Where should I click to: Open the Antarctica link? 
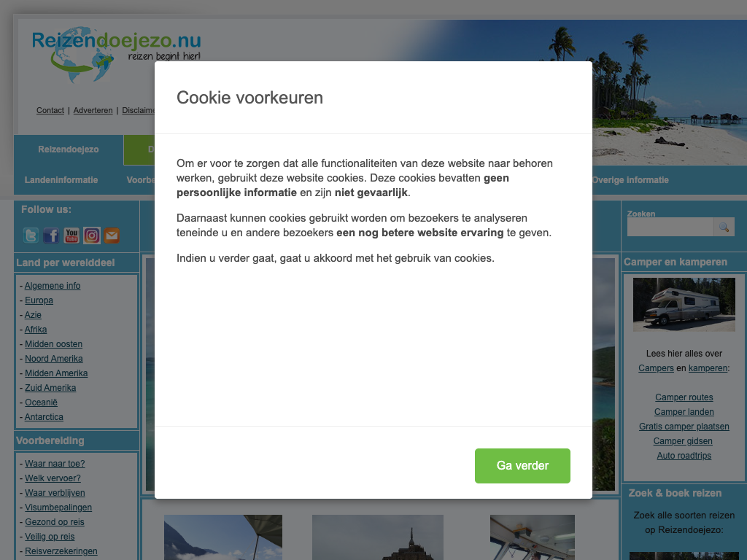click(44, 417)
